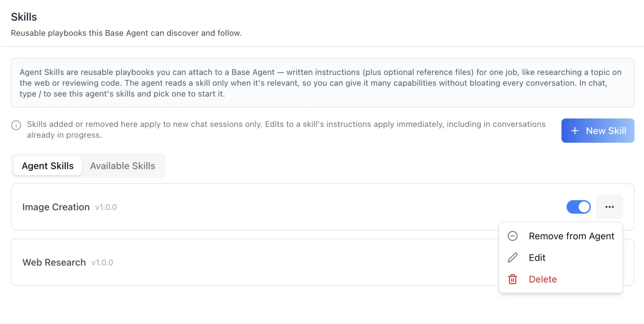Click the New Skill button
644x324 pixels.
pos(598,131)
